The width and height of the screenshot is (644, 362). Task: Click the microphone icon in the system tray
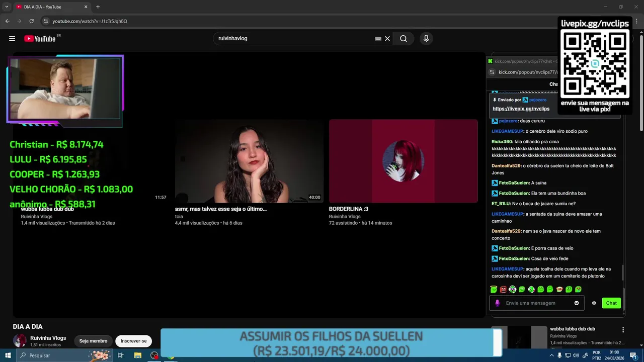click(x=559, y=355)
